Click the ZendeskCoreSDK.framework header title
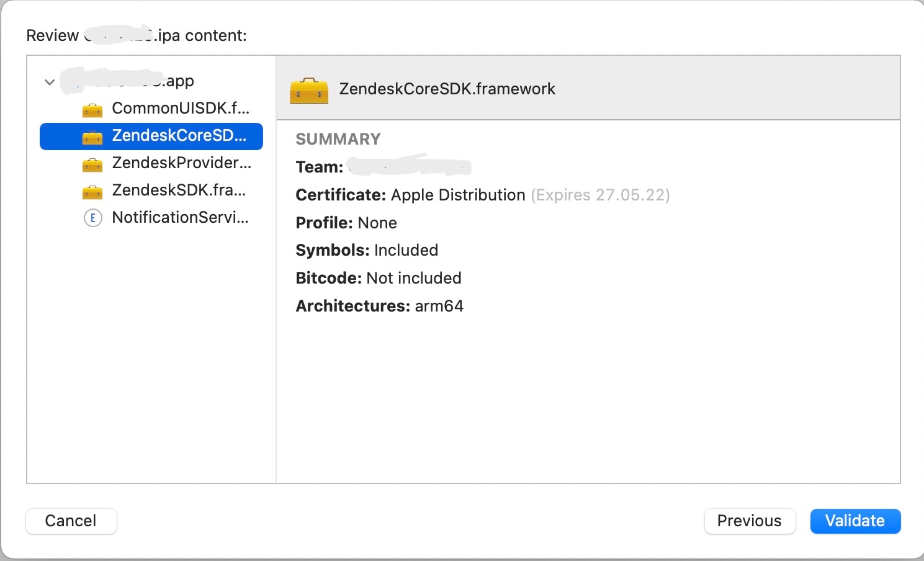924x561 pixels. 447,89
